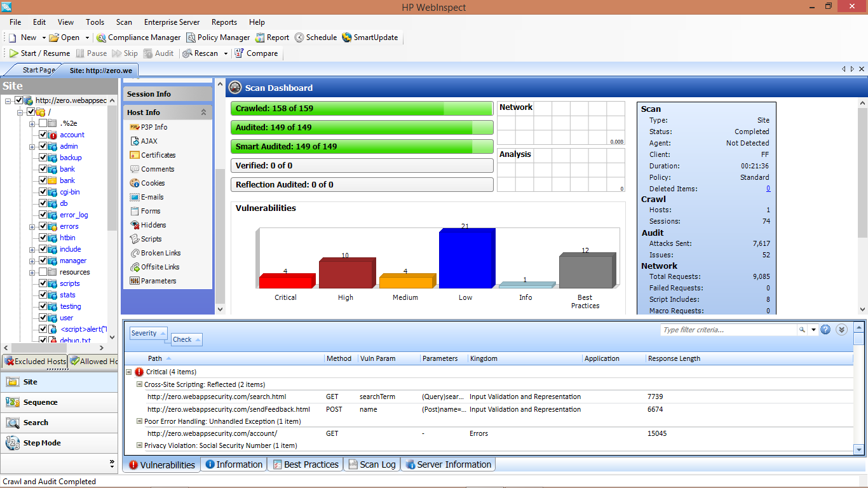Open P3P Info under Host Info
The height and width of the screenshot is (488, 868).
(149, 127)
